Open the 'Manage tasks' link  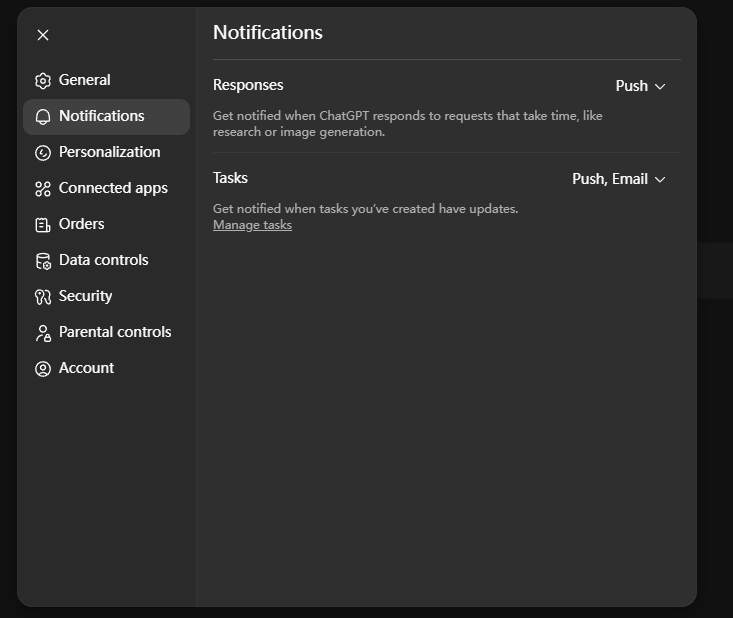point(252,225)
